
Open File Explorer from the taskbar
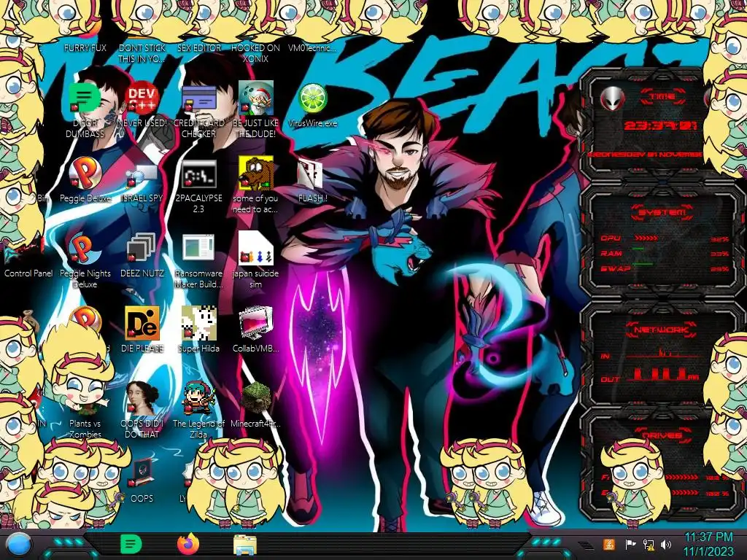(245, 545)
